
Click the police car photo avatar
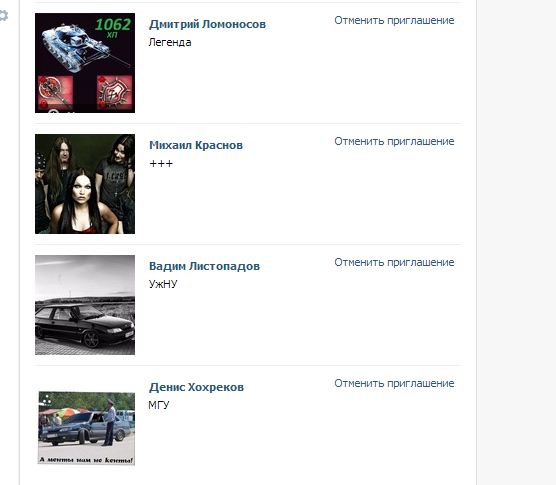tap(86, 428)
